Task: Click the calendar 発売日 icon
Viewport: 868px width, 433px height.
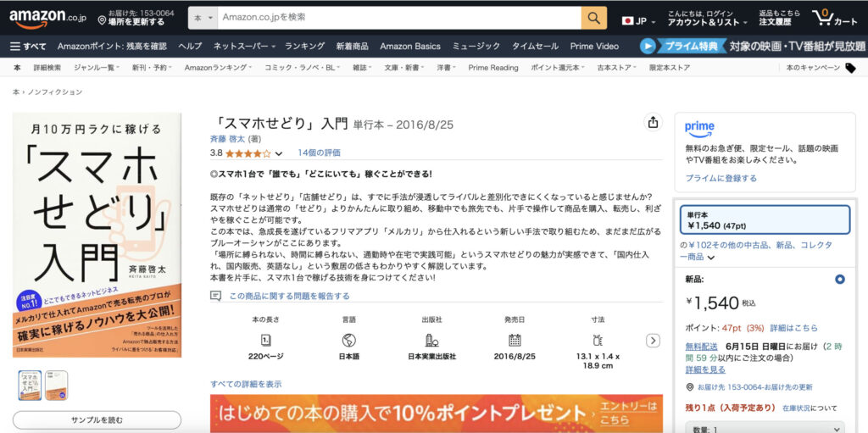Action: click(515, 340)
